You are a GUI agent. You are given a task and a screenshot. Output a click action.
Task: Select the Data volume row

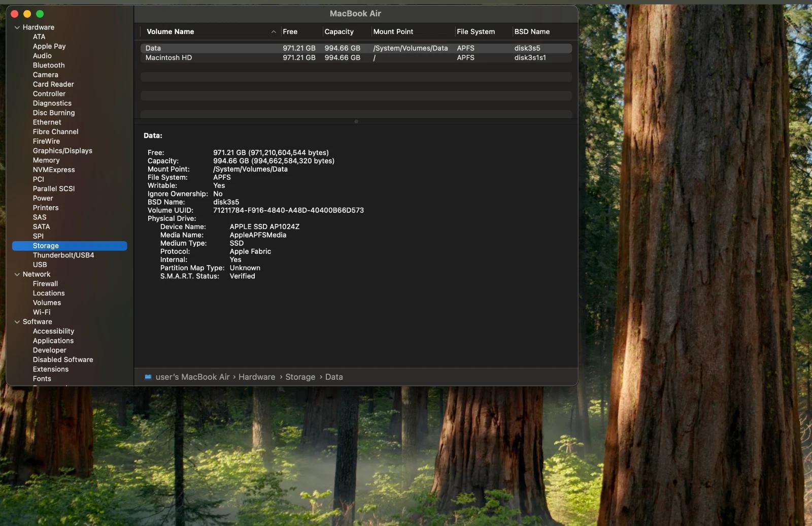coord(356,48)
